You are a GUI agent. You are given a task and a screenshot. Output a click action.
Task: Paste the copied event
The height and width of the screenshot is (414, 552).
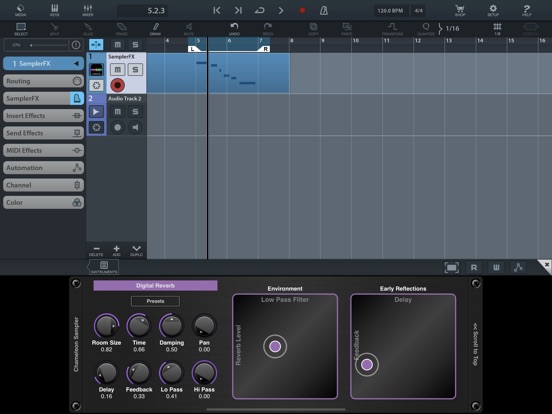[x=347, y=29]
